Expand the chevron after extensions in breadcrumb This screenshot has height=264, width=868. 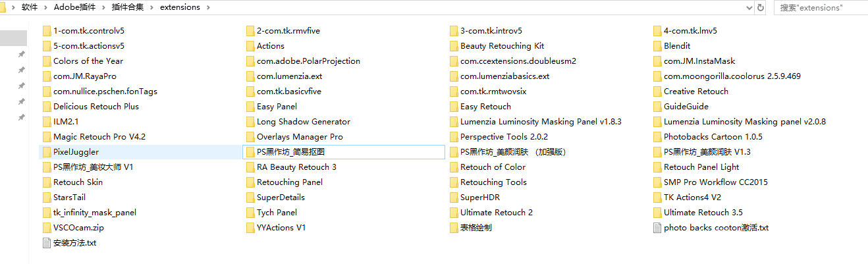coord(207,7)
